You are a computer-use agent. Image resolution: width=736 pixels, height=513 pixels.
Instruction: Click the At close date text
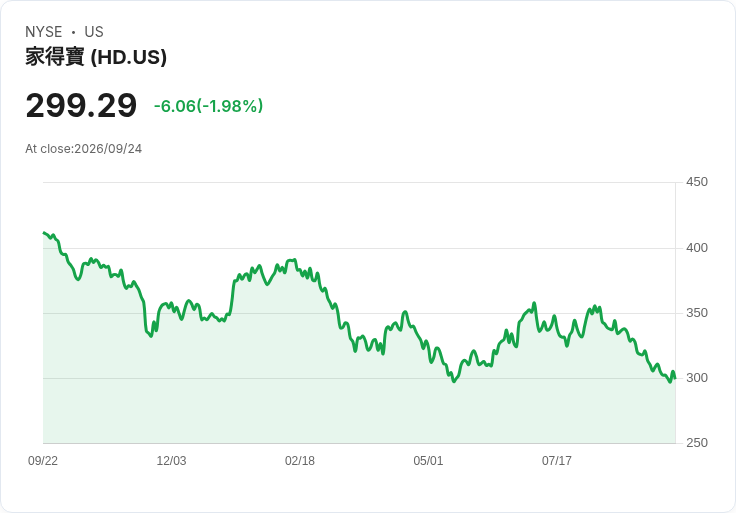point(84,149)
